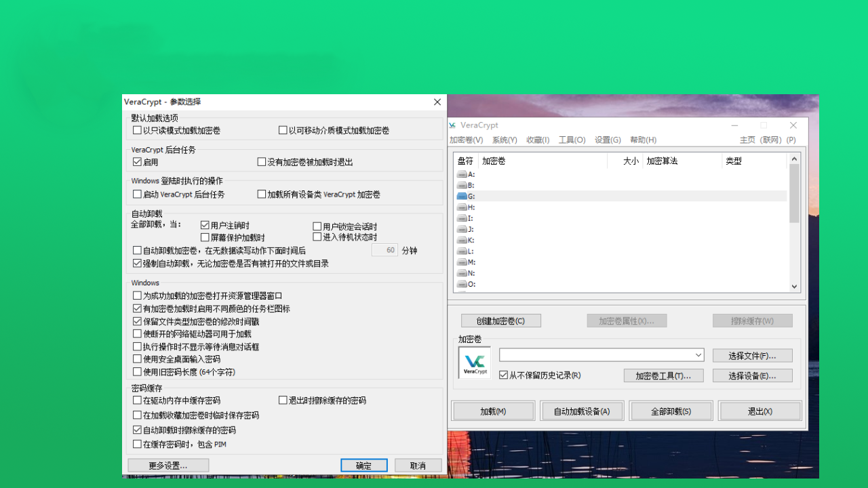Click 主页 (联网) link in menu bar
Viewport: 868px width, 488px height.
[x=760, y=140]
